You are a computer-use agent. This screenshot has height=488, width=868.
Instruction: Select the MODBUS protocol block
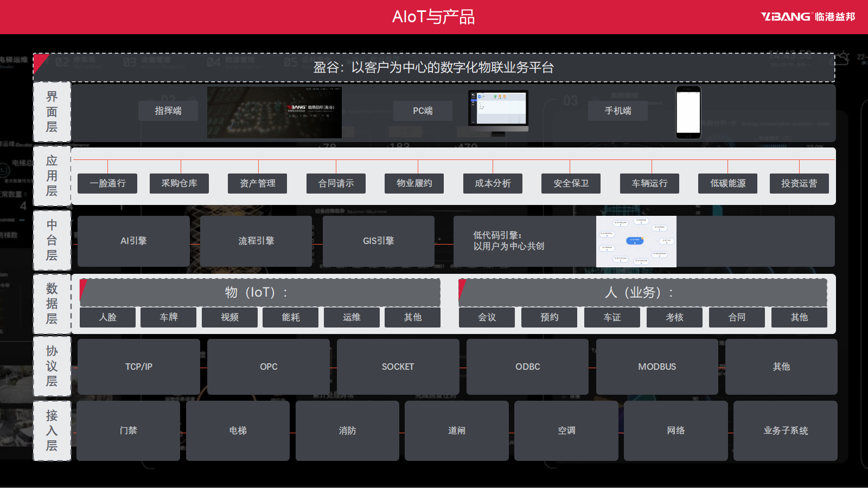[x=656, y=367]
